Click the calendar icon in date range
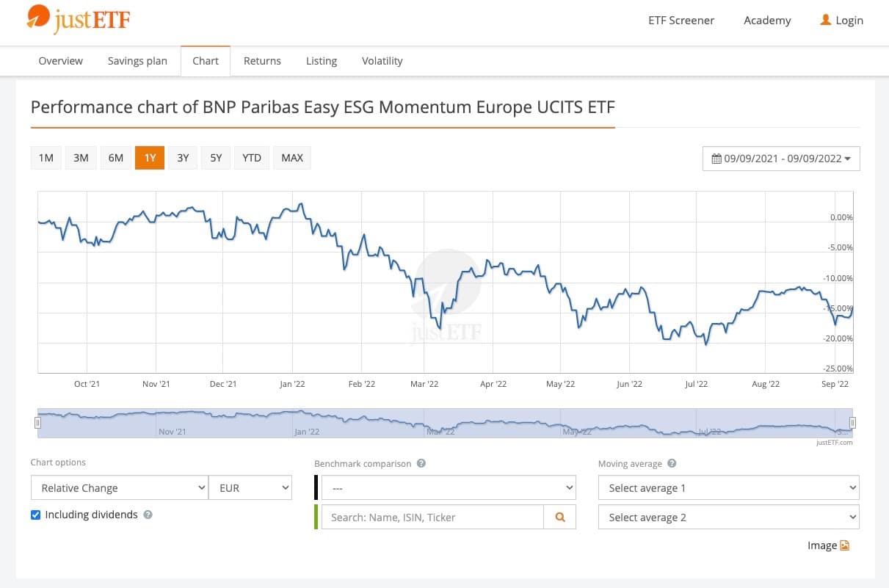This screenshot has width=889, height=588. [x=716, y=159]
